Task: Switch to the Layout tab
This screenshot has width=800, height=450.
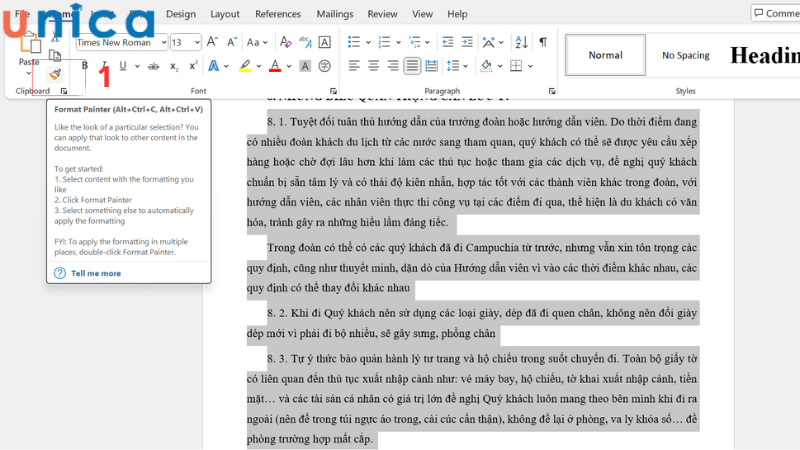Action: tap(225, 14)
